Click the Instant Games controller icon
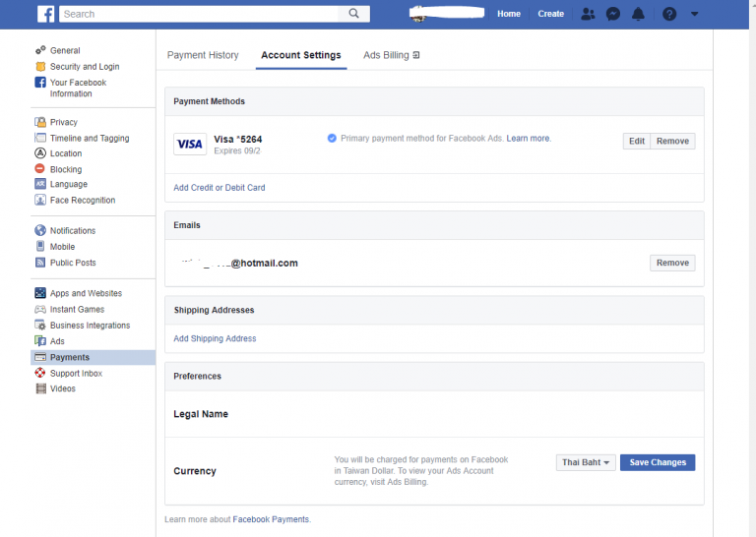Image resolution: width=756 pixels, height=537 pixels. pos(40,309)
